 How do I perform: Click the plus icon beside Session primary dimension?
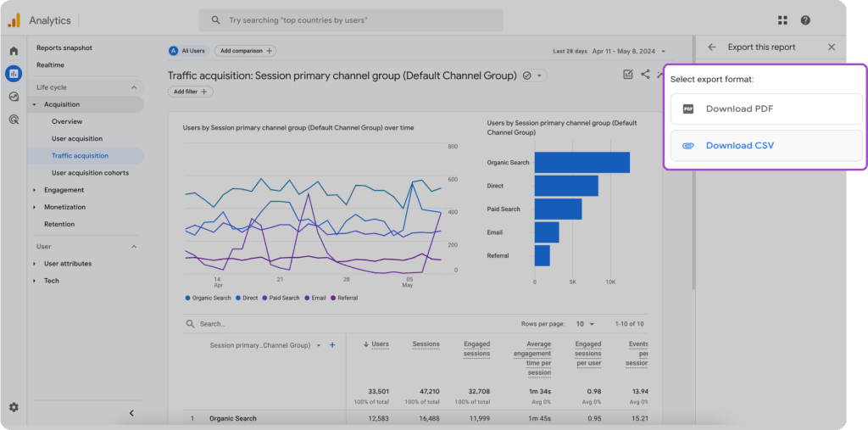tap(332, 345)
